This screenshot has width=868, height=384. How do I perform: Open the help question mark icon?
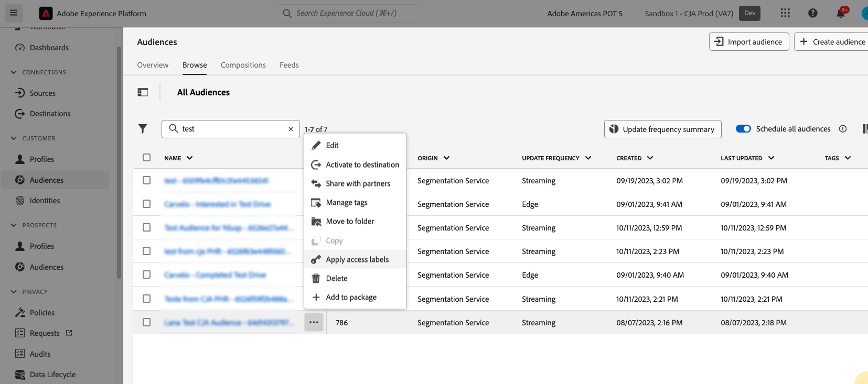(812, 13)
